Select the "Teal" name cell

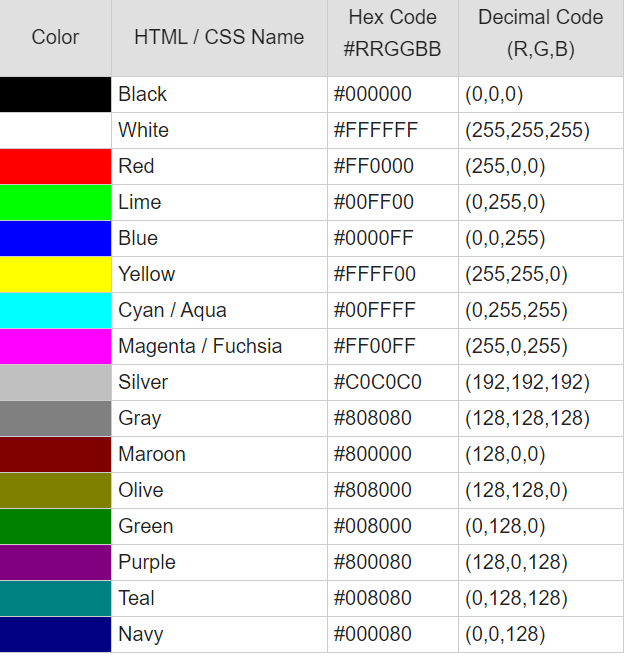[220, 598]
